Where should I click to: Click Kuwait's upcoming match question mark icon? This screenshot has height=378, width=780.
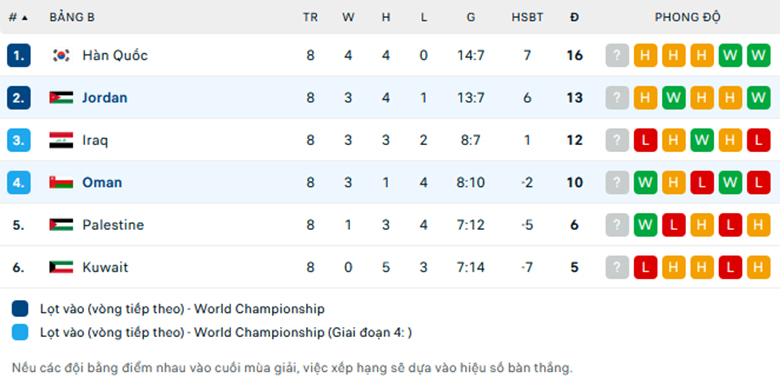point(617,267)
